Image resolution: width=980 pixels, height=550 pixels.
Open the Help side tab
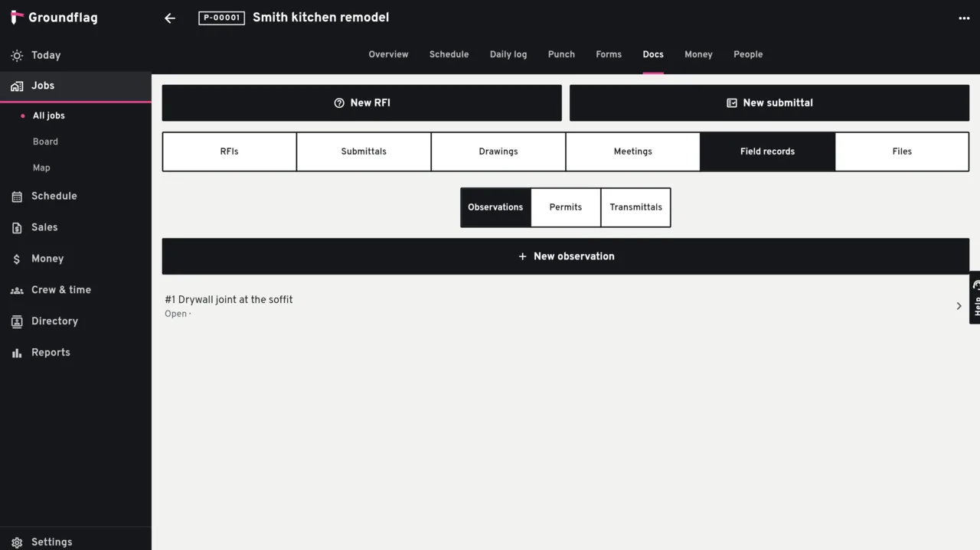[975, 297]
